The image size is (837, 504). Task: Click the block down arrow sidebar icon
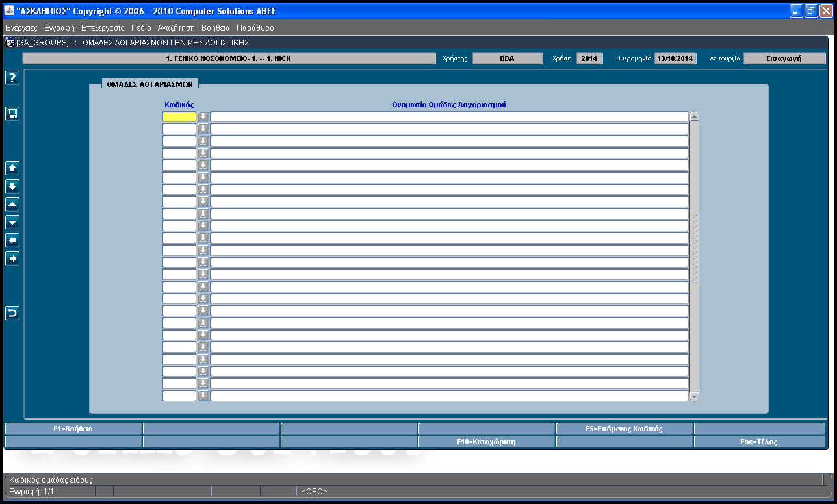[12, 186]
